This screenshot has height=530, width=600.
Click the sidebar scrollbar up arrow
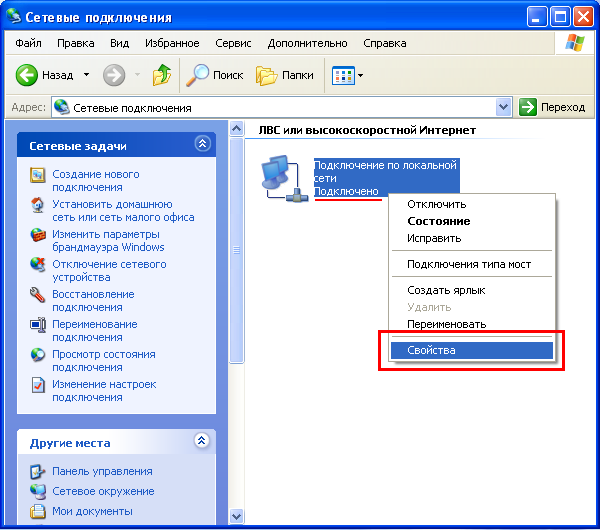click(x=237, y=129)
